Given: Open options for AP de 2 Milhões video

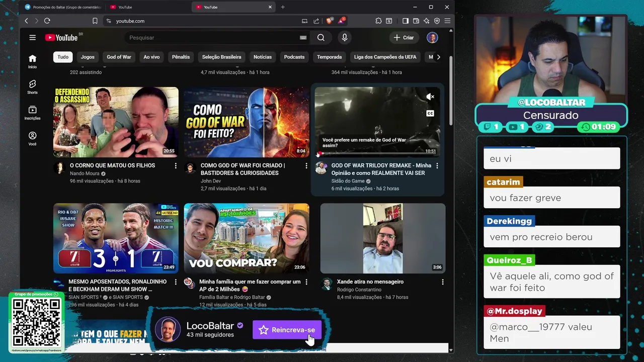Looking at the screenshot, I should (306, 282).
